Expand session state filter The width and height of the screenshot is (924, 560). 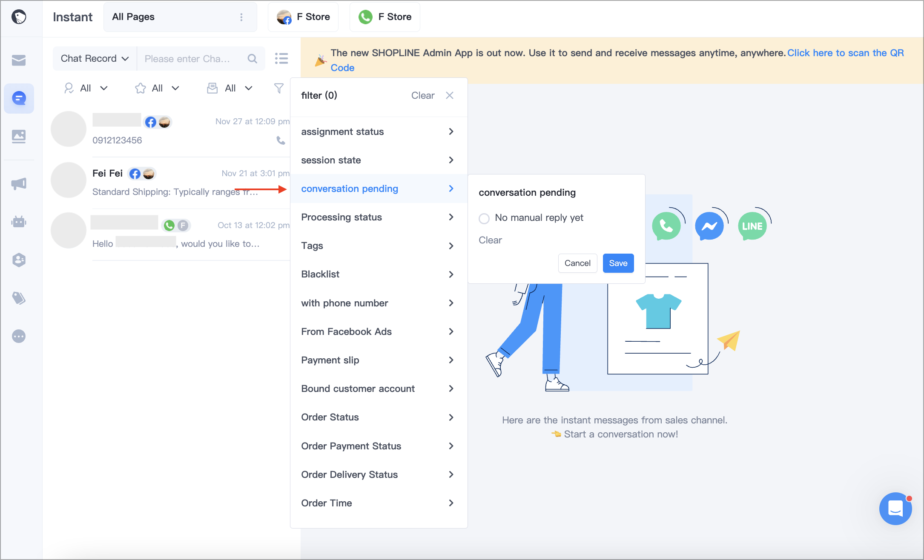coord(379,160)
